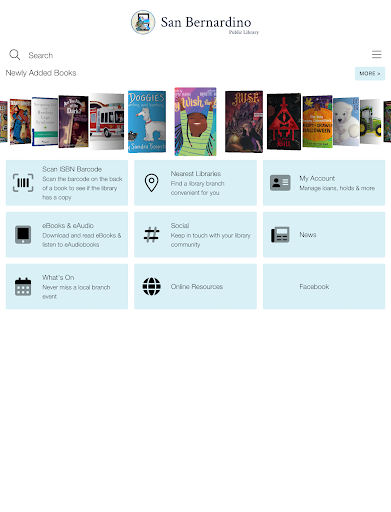Open the Online Resources tile
Screen dimensions: 391x512
coord(195,286)
